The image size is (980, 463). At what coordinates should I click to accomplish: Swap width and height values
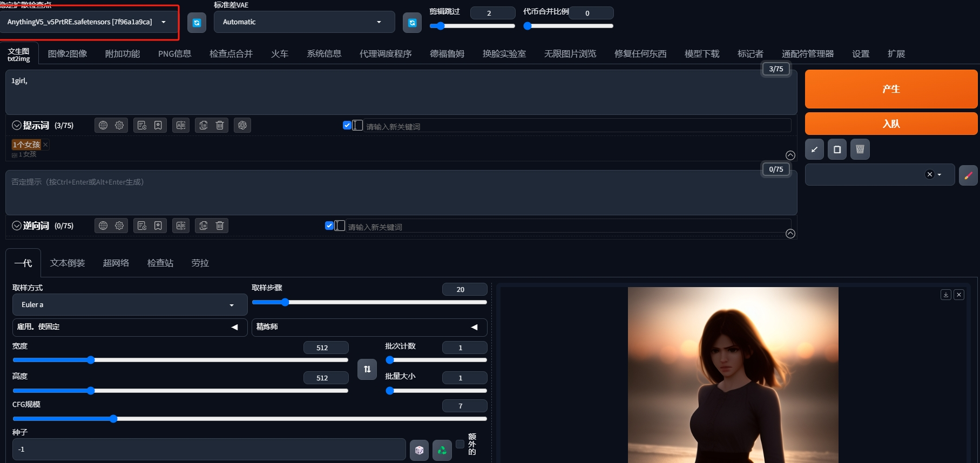[x=367, y=369]
